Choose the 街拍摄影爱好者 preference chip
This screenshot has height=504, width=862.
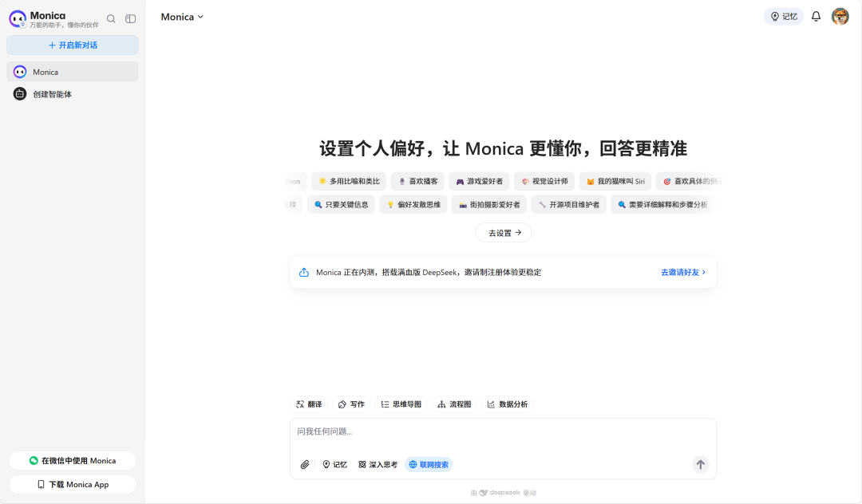[489, 204]
